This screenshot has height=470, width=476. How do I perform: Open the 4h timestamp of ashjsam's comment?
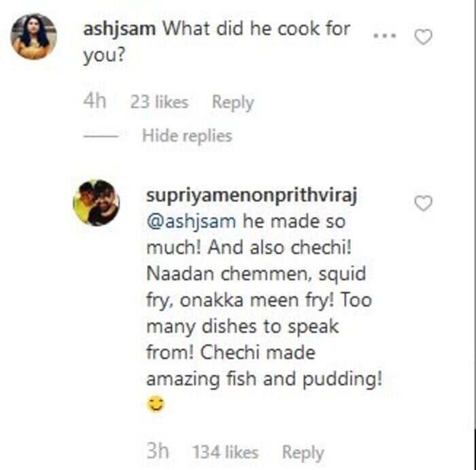point(95,101)
